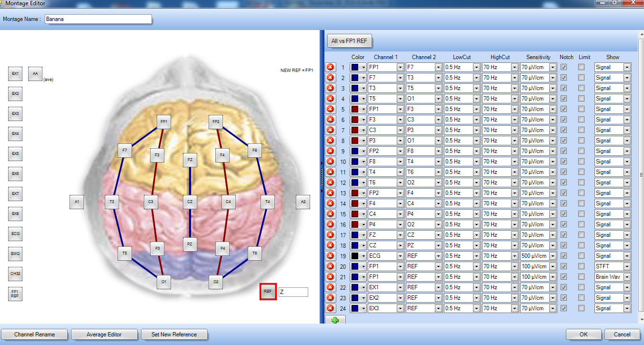Screen dimensions: 644x345
Task: Open Channel Rename dialog
Action: pyautogui.click(x=34, y=335)
